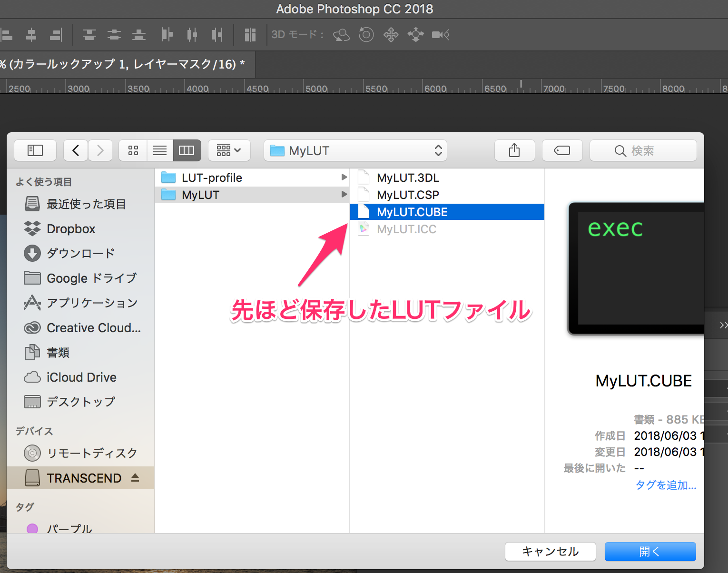The height and width of the screenshot is (573, 728).
Task: Open item grouping dropdown
Action: [x=229, y=151]
